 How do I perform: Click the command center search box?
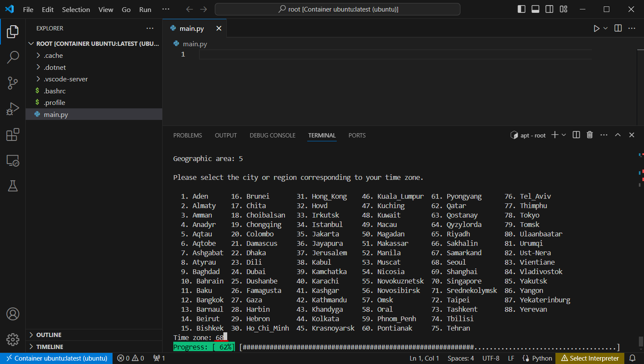338,9
